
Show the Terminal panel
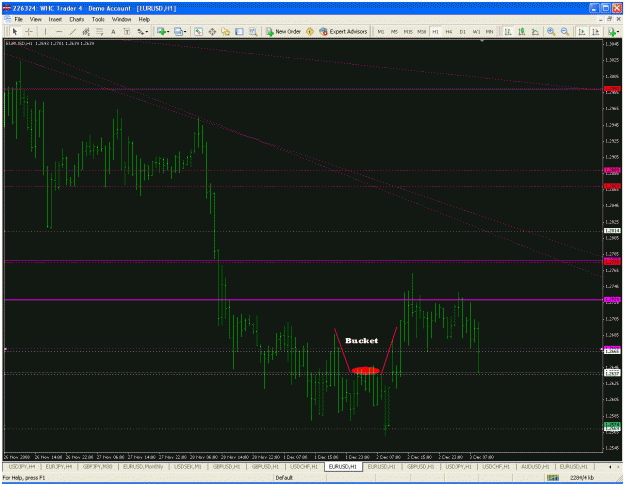239,31
